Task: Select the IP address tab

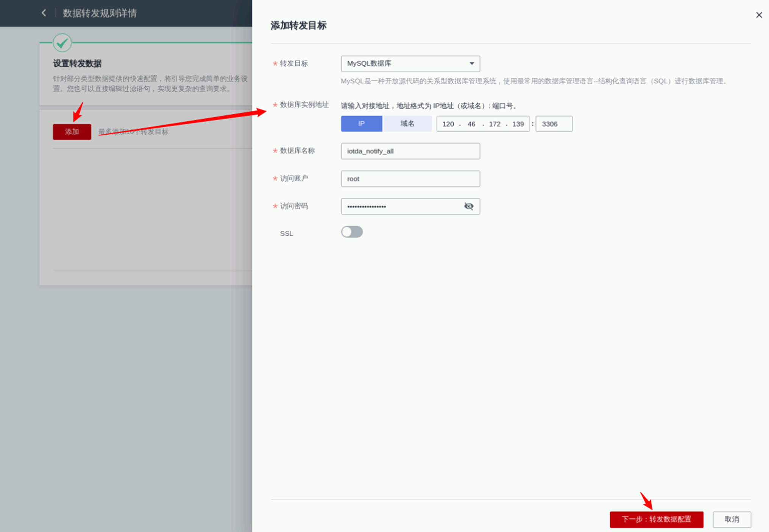Action: point(361,124)
